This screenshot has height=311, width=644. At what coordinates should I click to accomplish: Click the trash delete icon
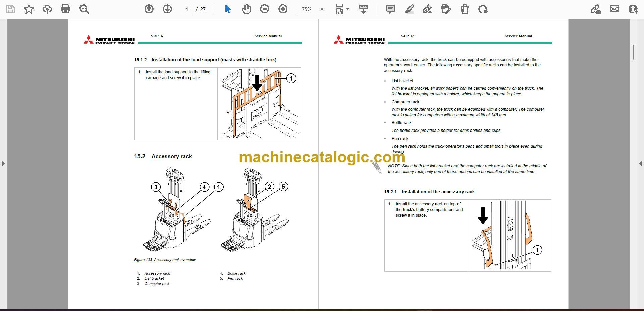[465, 9]
